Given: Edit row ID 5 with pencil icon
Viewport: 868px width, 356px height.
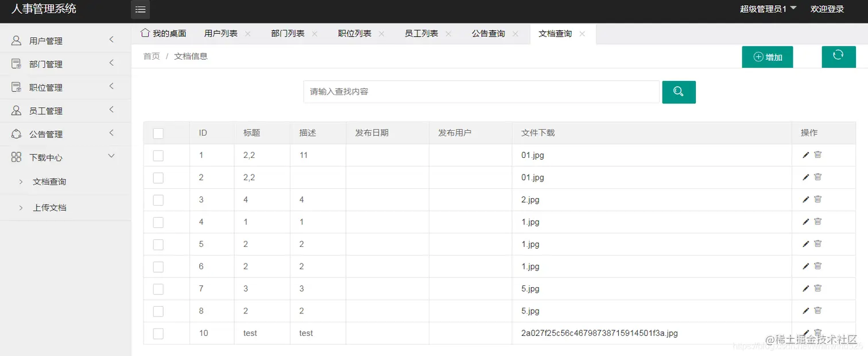Looking at the screenshot, I should 806,243.
